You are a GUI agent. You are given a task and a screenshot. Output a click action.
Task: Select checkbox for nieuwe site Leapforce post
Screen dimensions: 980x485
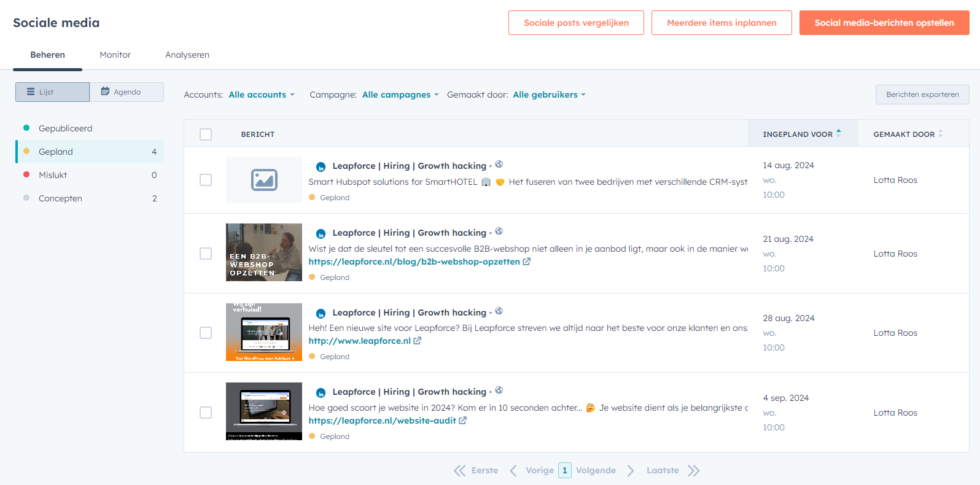coord(206,333)
